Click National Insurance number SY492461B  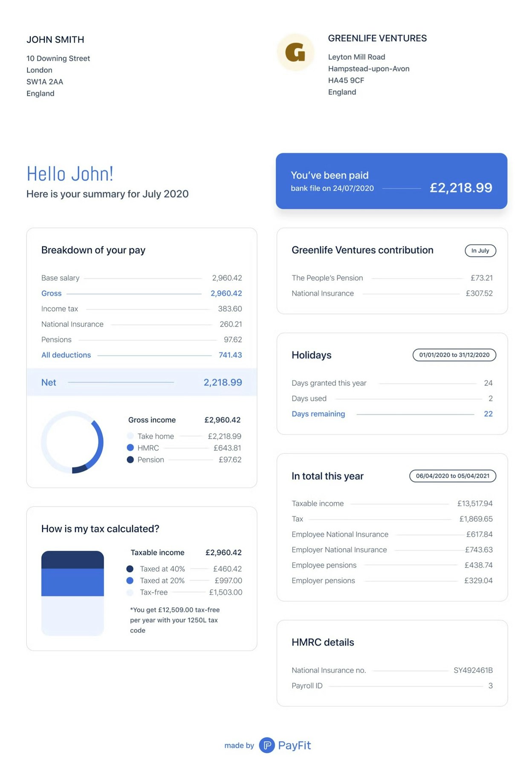(x=473, y=670)
